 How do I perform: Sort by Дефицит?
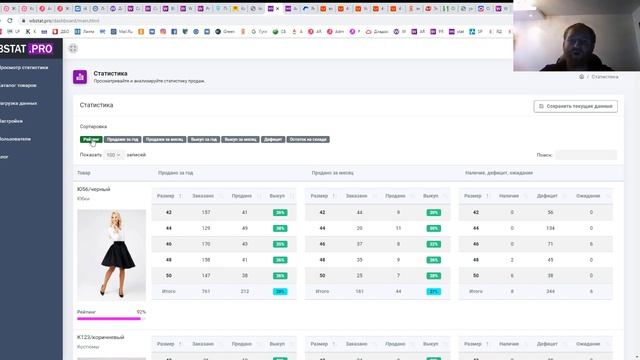(x=273, y=140)
